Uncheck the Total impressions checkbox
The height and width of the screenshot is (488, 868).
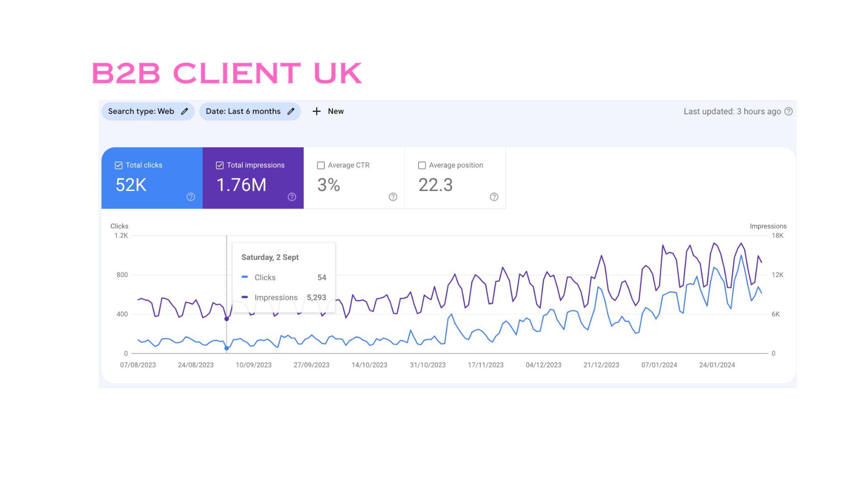(x=220, y=165)
